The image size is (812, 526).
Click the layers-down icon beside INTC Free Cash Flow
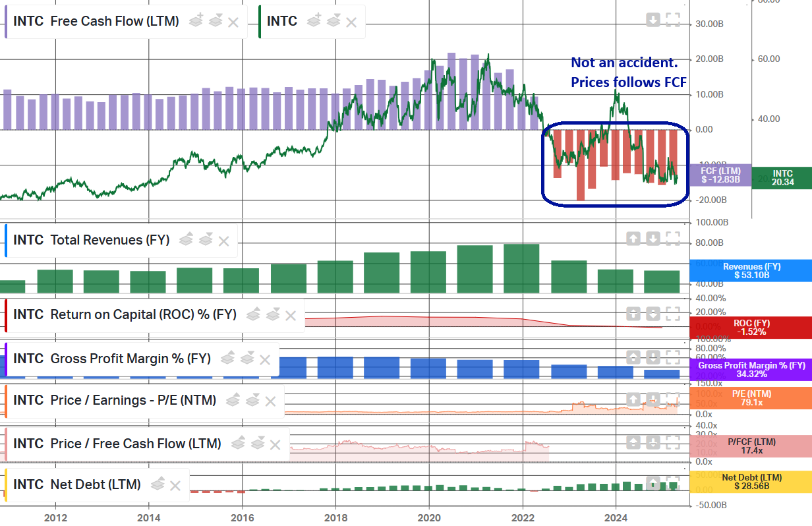coord(215,21)
